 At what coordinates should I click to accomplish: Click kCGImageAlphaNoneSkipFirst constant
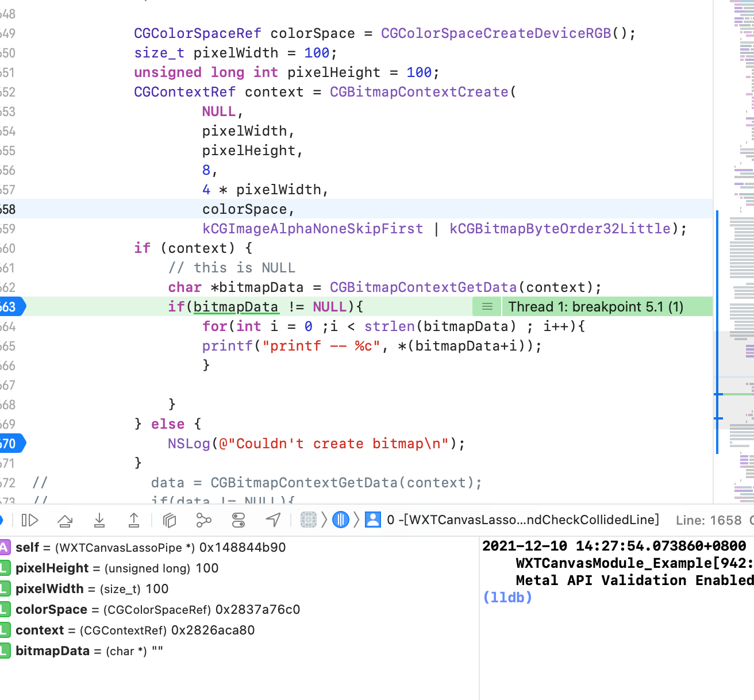coord(313,229)
